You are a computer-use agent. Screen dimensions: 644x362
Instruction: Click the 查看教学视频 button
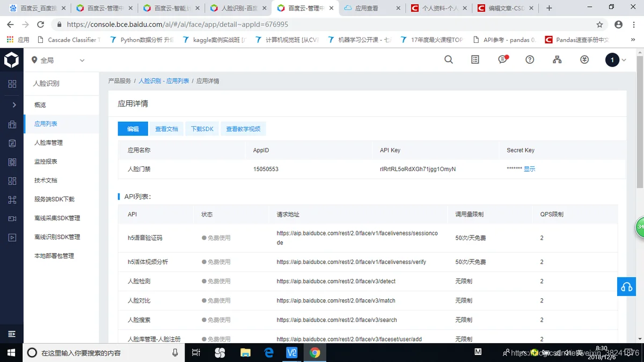pos(243,129)
